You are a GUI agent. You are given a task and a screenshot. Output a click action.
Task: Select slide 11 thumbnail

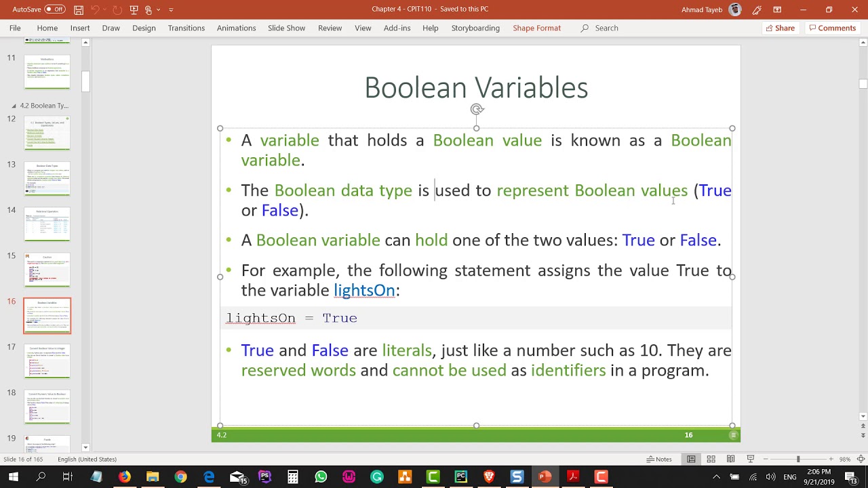pos(47,72)
